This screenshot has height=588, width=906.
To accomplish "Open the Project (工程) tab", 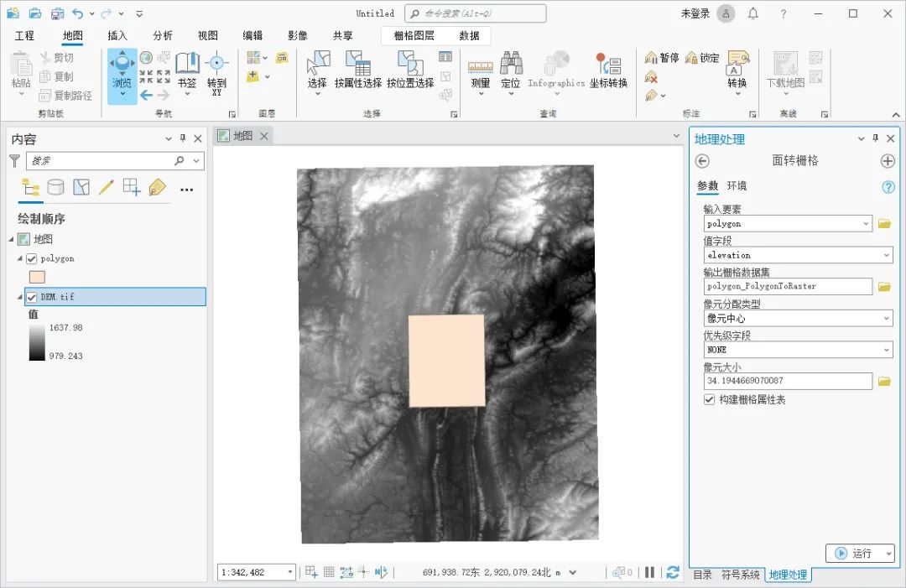I will click(x=24, y=36).
